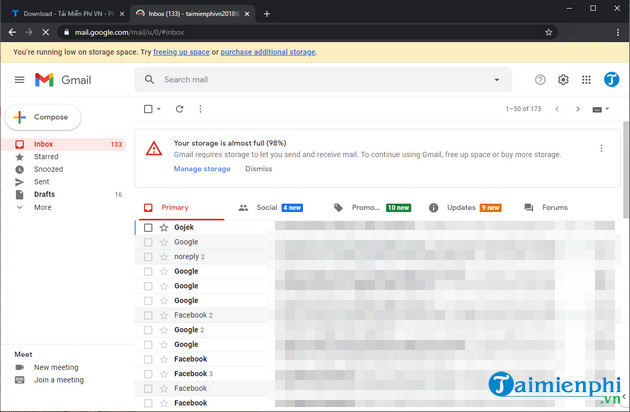Follow the freeing up space link
The height and width of the screenshot is (412, 630).
[181, 52]
